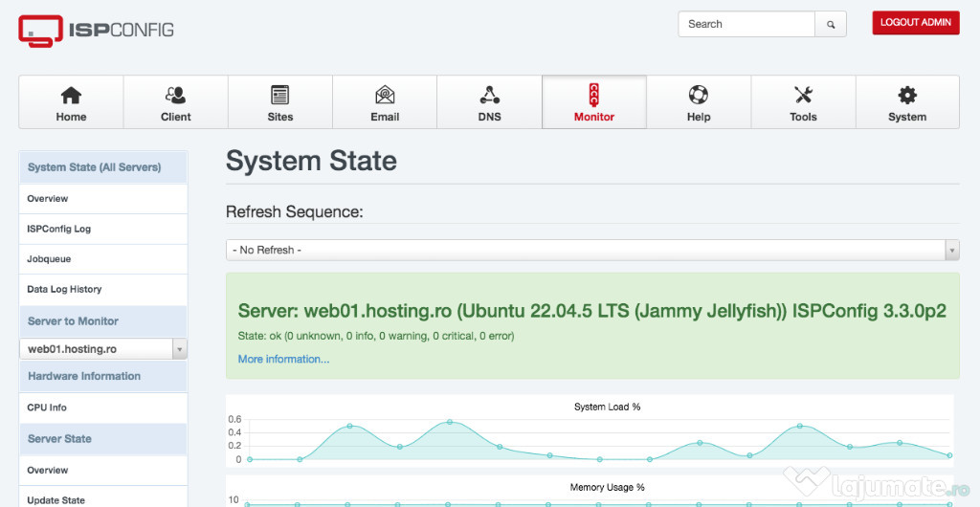Open the System settings module
The image size is (980, 507).
(907, 102)
